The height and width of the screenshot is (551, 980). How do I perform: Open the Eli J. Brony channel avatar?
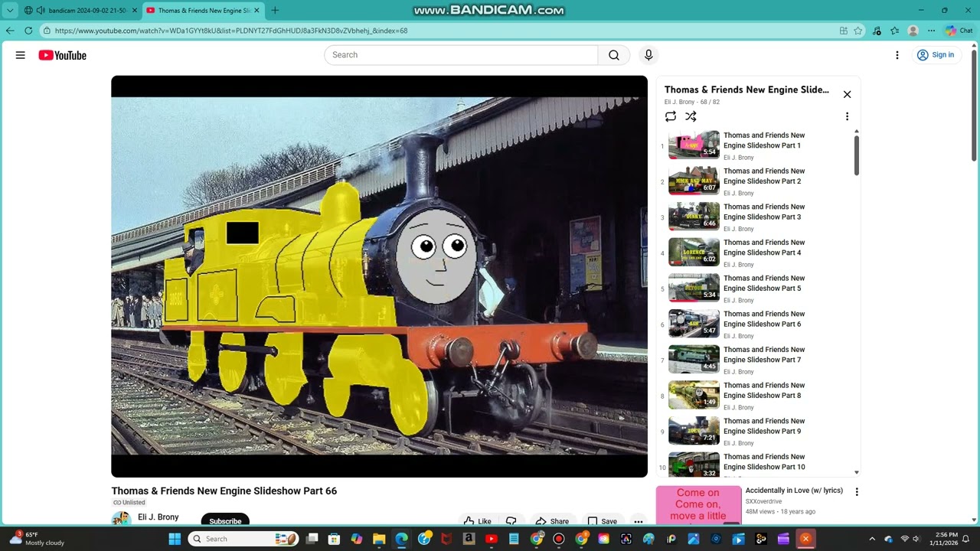(x=121, y=519)
